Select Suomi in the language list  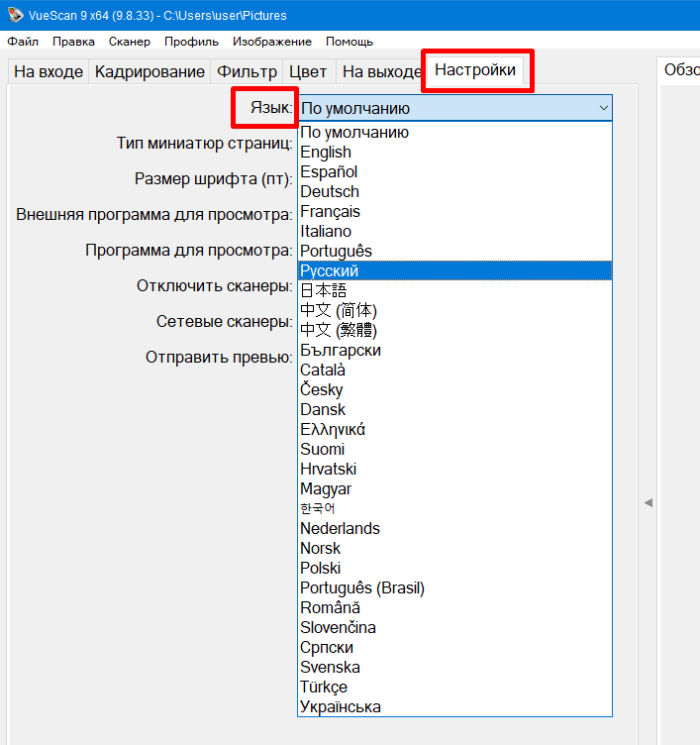pyautogui.click(x=454, y=449)
